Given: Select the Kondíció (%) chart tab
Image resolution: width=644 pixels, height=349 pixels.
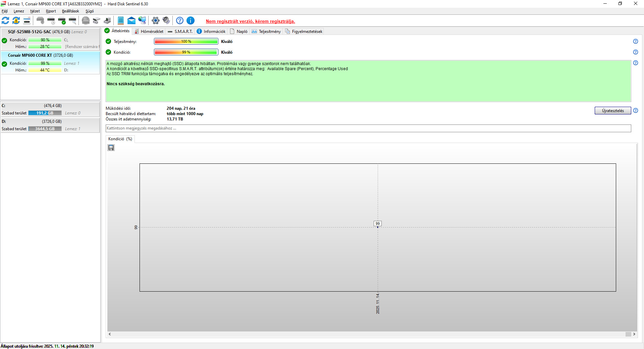Looking at the screenshot, I should [x=120, y=139].
